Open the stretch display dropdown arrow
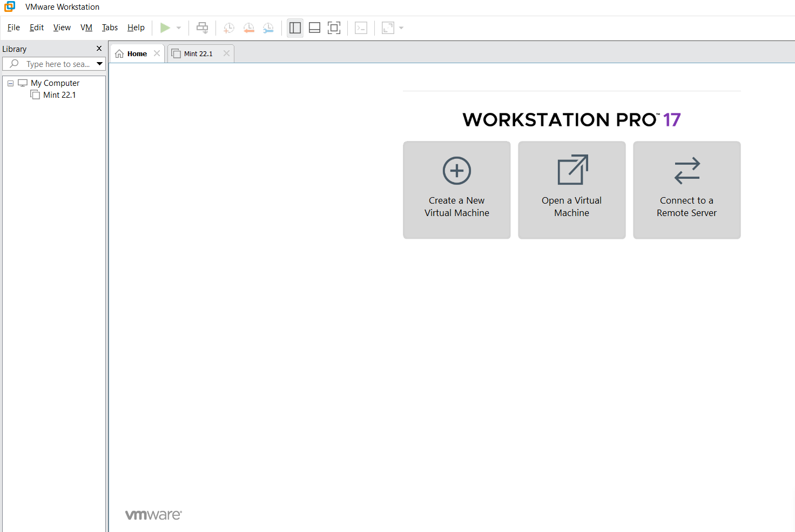 click(401, 28)
